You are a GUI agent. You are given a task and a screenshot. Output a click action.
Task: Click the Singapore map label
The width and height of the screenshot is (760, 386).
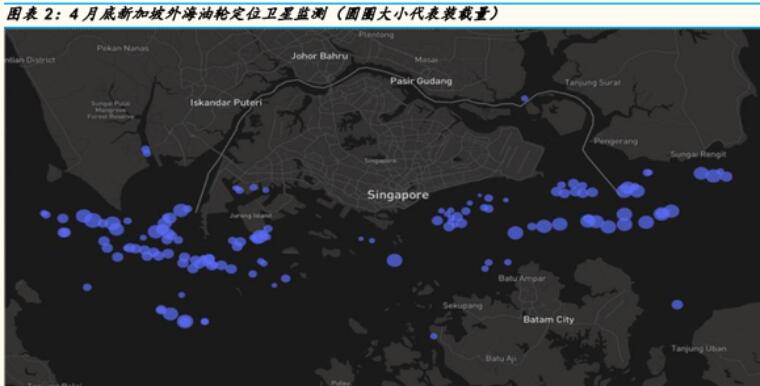(x=398, y=195)
